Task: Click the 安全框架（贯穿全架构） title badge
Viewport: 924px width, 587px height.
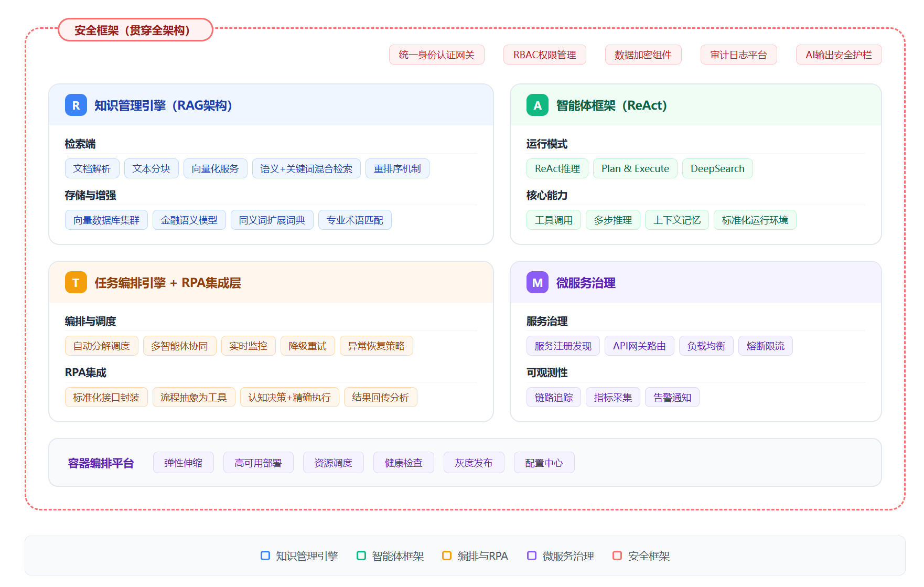Action: point(135,30)
